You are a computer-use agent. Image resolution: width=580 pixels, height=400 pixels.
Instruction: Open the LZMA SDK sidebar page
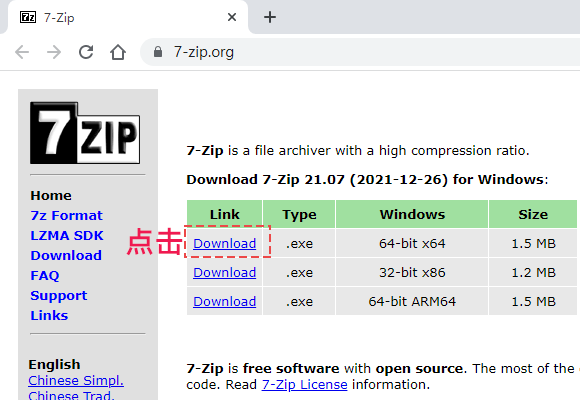67,235
